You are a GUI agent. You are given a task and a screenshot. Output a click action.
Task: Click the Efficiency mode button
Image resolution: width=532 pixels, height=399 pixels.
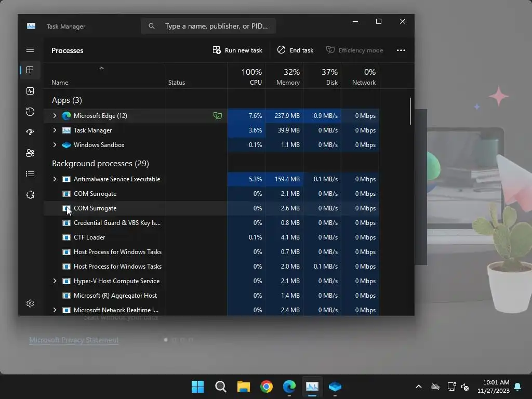354,50
